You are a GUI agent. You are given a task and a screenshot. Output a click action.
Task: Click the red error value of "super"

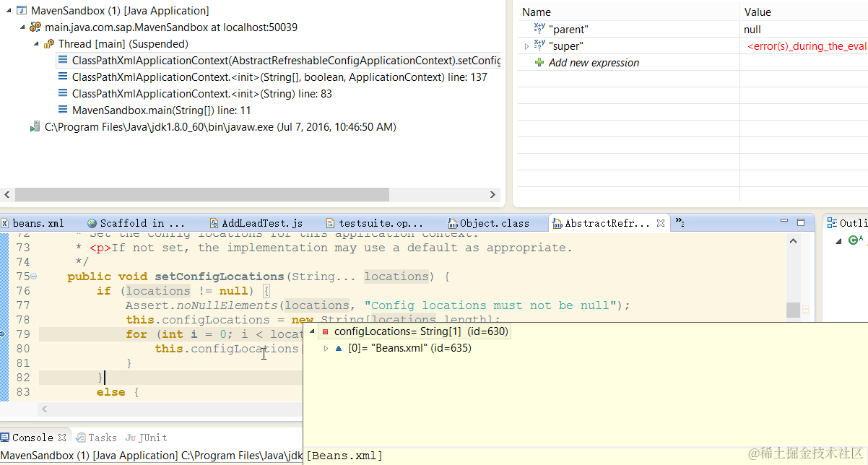coord(807,46)
